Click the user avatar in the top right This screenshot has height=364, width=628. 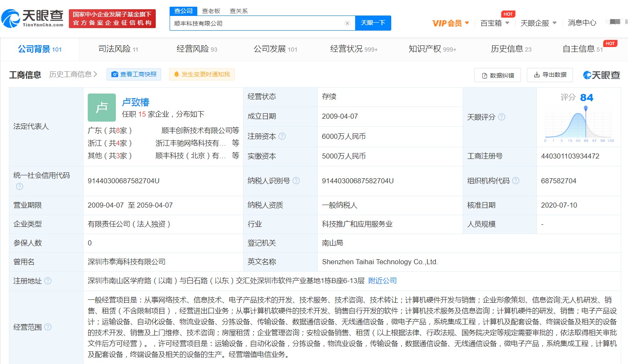(x=615, y=22)
